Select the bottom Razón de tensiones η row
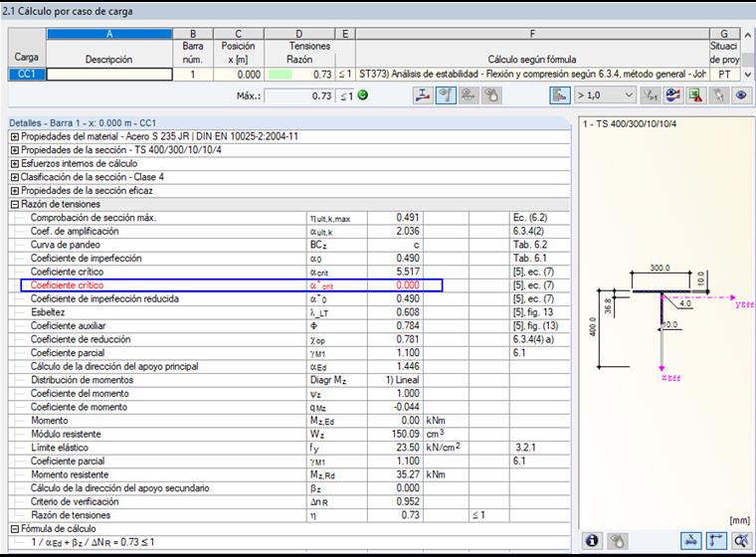 [x=289, y=514]
